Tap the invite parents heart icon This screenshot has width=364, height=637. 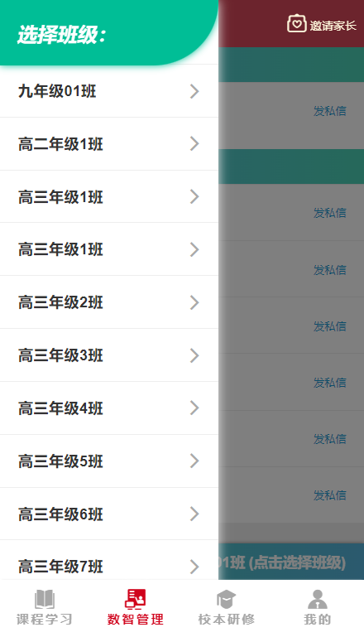[x=296, y=23]
